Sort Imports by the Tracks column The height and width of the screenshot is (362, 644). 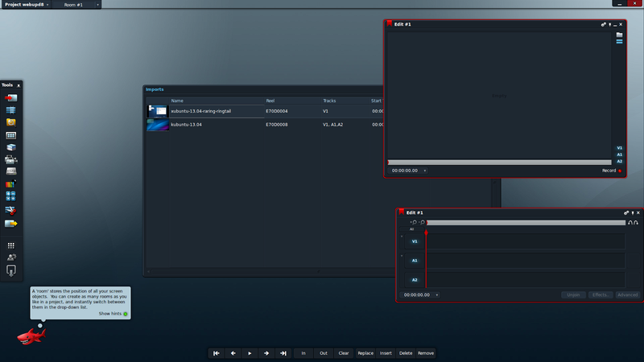coord(345,101)
